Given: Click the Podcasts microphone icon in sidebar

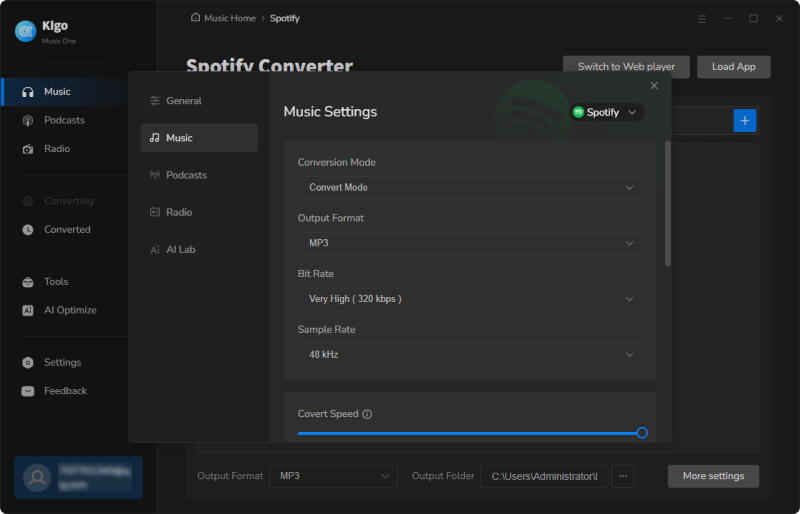Looking at the screenshot, I should [28, 120].
